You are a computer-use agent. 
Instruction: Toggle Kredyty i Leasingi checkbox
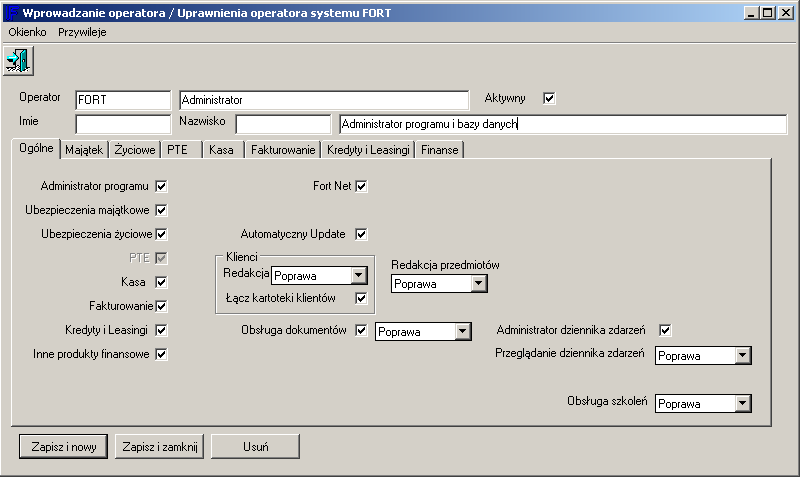tap(161, 330)
